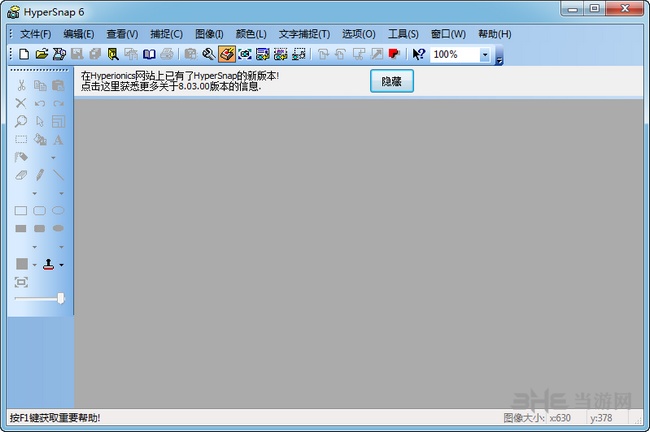Select the outlined rounded rectangle tool
Viewport: 650px width, 432px height.
coord(39,211)
